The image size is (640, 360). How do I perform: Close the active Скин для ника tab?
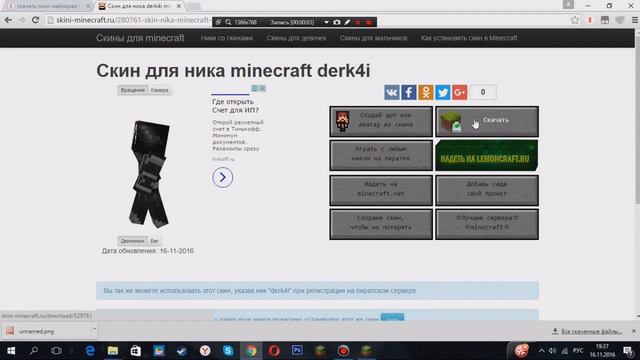(x=178, y=6)
